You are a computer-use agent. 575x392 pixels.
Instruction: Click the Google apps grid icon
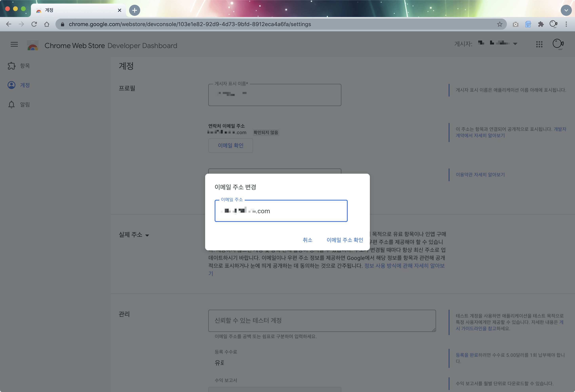point(539,45)
